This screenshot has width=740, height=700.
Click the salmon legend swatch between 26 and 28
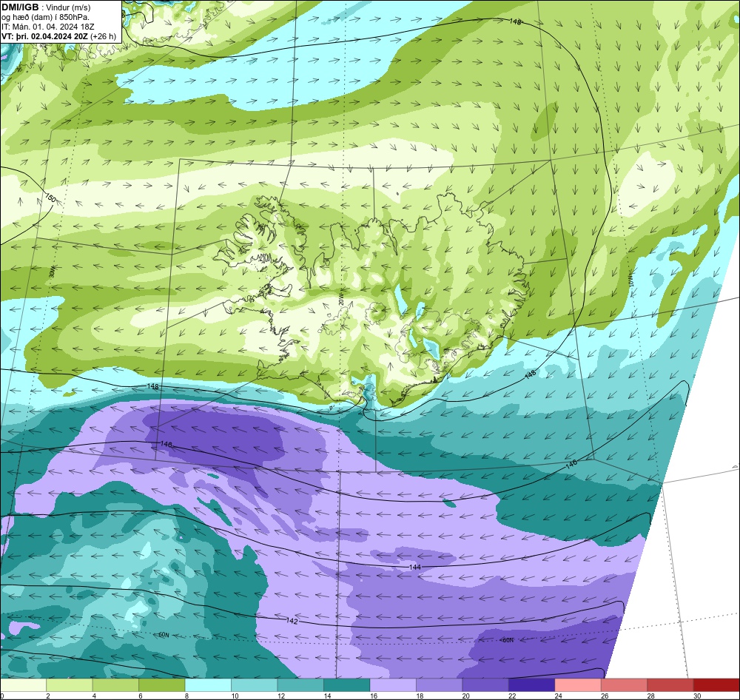tap(625, 685)
